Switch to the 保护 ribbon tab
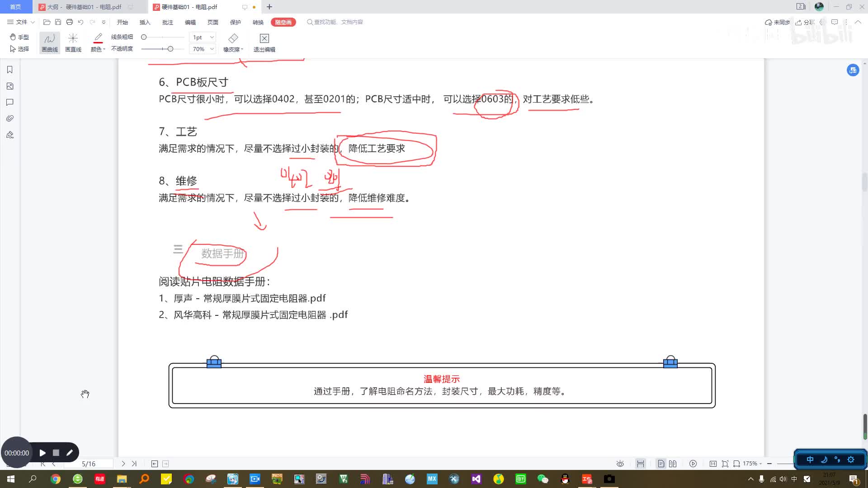The height and width of the screenshot is (488, 868). coord(235,22)
